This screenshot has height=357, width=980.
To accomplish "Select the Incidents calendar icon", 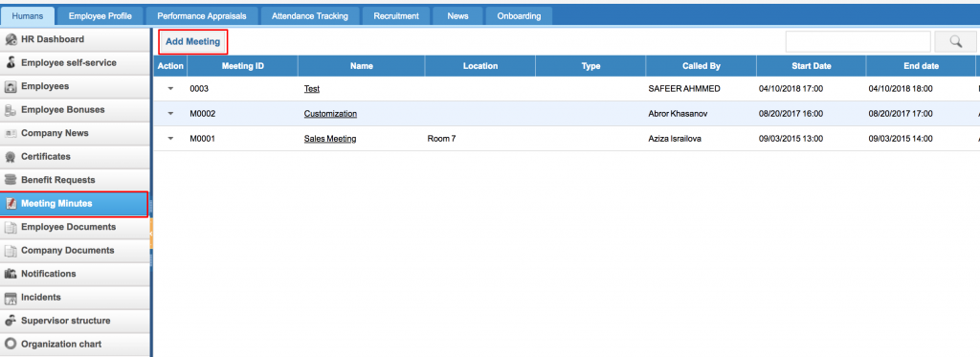I will pyautogui.click(x=10, y=298).
